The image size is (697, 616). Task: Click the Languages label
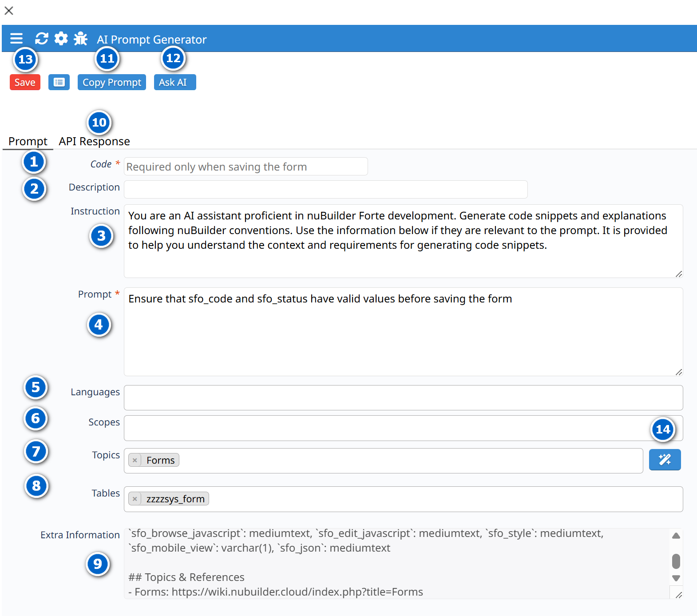95,392
